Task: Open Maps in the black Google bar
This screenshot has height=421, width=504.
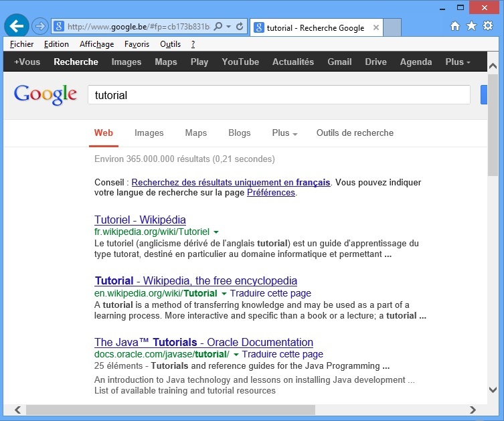Action: click(x=166, y=62)
